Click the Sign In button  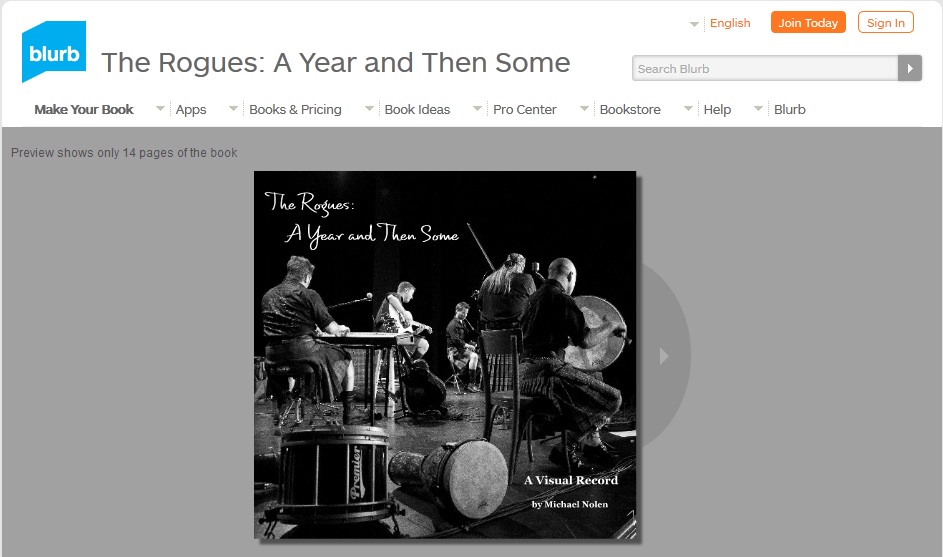886,22
